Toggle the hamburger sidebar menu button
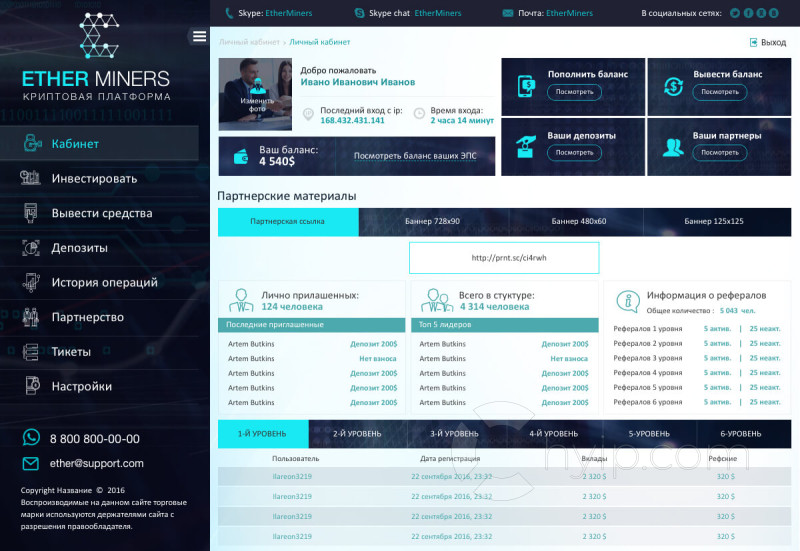Screen dimensions: 800x551 coord(199,36)
